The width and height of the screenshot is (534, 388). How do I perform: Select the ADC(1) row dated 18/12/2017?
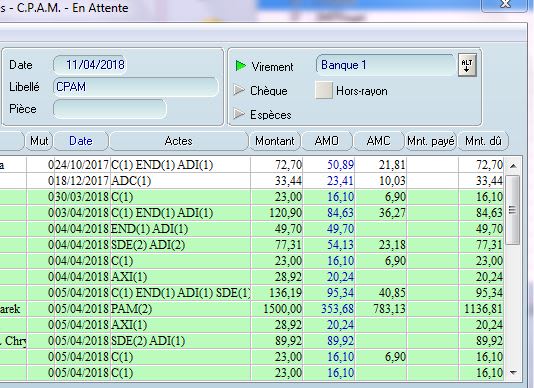252,181
